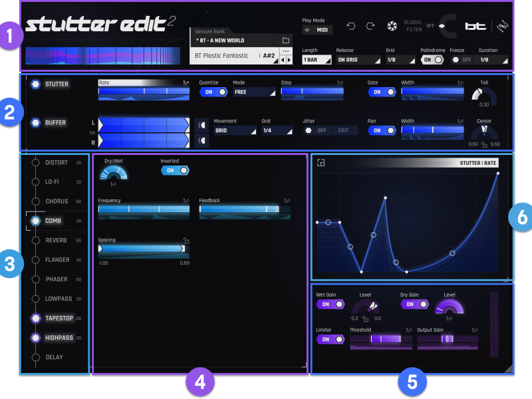Click the Buffer R reverse direction button

tap(201, 140)
